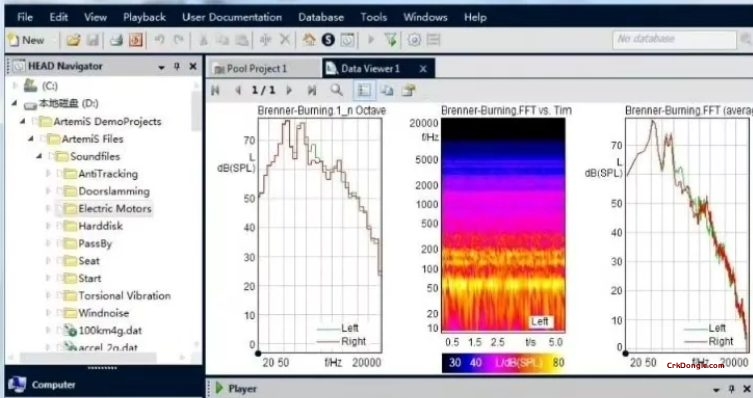
Task: Expand the AntiTracking folder
Action: pyautogui.click(x=48, y=173)
